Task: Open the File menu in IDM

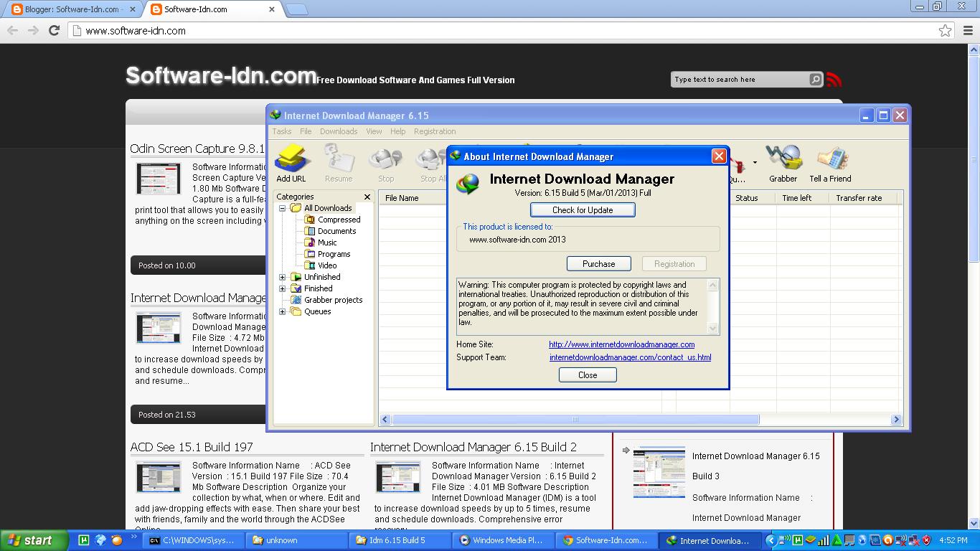Action: point(306,131)
